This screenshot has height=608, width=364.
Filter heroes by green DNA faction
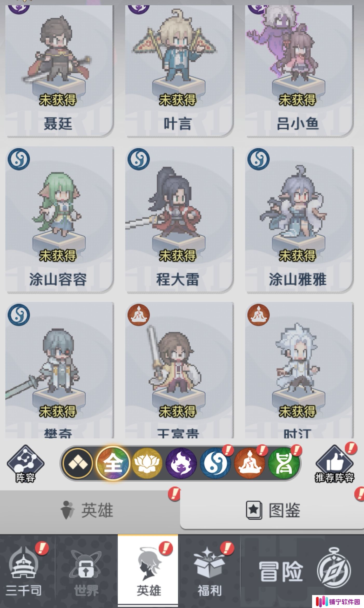point(284,463)
